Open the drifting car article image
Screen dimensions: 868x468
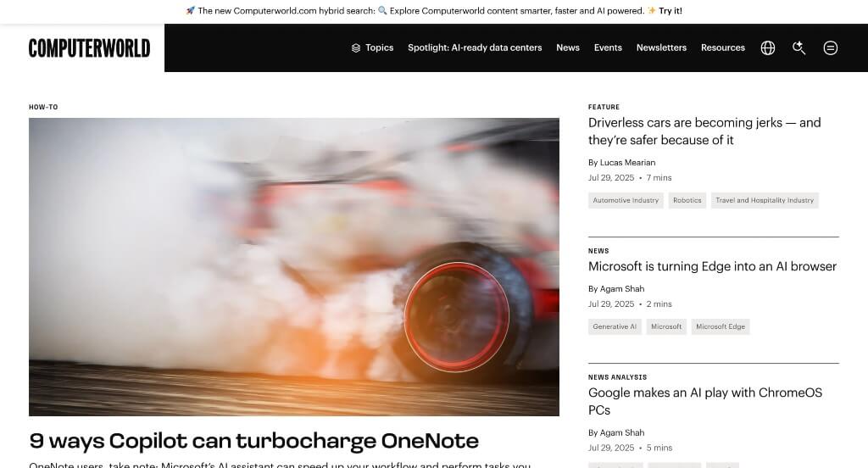pyautogui.click(x=294, y=266)
